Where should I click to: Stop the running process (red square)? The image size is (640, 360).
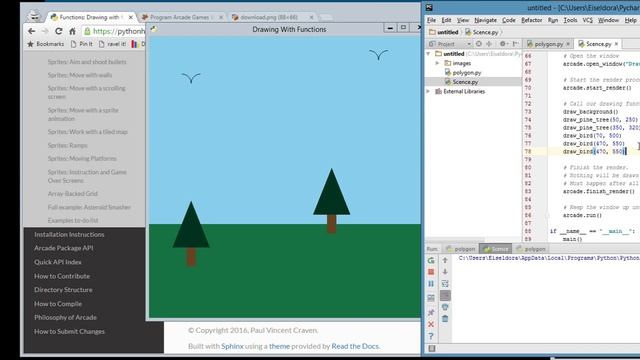click(431, 272)
